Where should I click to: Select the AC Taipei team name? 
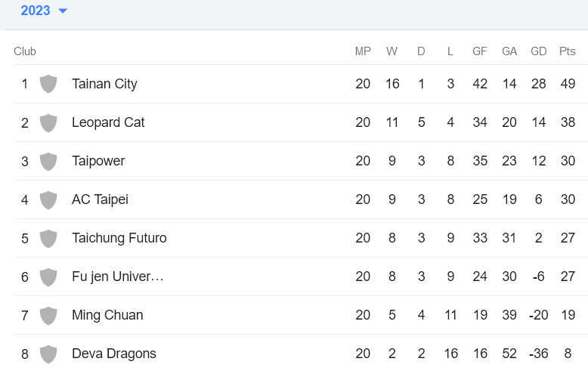pyautogui.click(x=100, y=199)
